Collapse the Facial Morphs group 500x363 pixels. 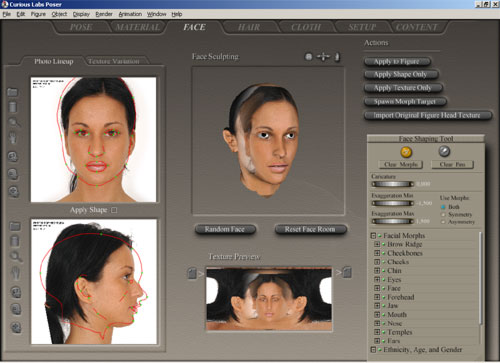(x=373, y=236)
